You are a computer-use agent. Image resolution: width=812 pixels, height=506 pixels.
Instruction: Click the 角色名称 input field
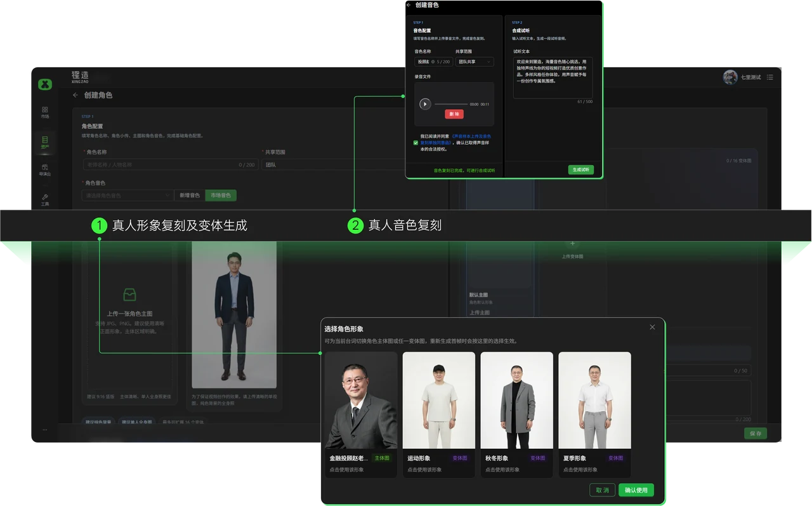[x=169, y=164]
